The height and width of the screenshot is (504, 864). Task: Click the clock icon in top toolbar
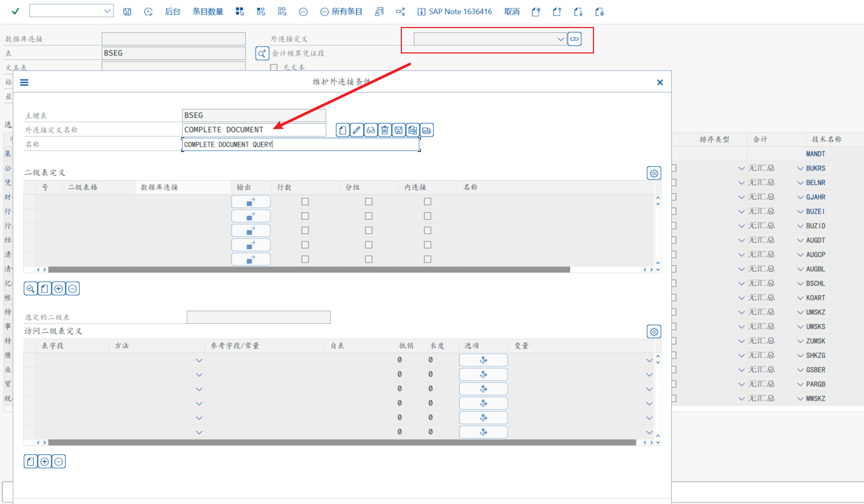148,12
